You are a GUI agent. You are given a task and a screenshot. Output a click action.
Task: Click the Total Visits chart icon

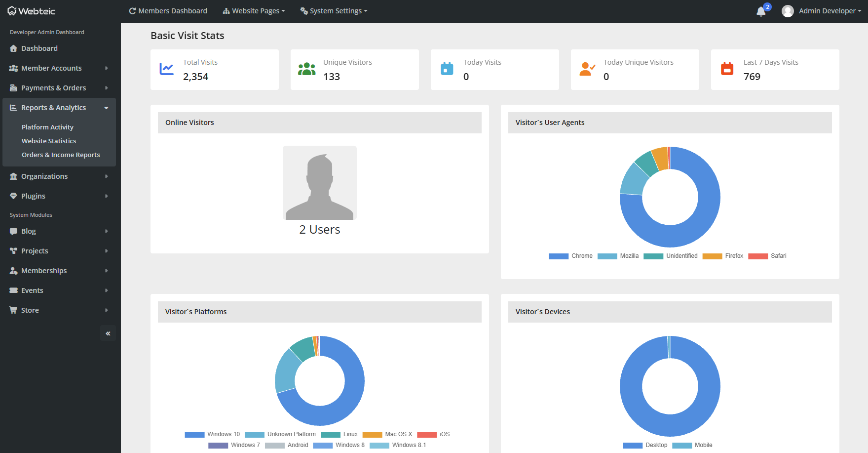(x=167, y=69)
